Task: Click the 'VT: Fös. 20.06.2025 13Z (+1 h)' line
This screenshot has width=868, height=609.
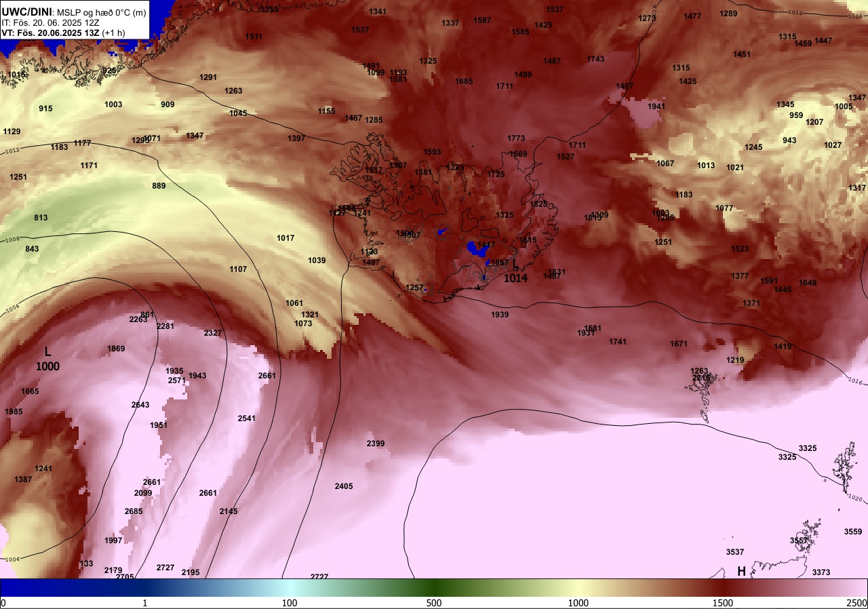Action: 63,33
